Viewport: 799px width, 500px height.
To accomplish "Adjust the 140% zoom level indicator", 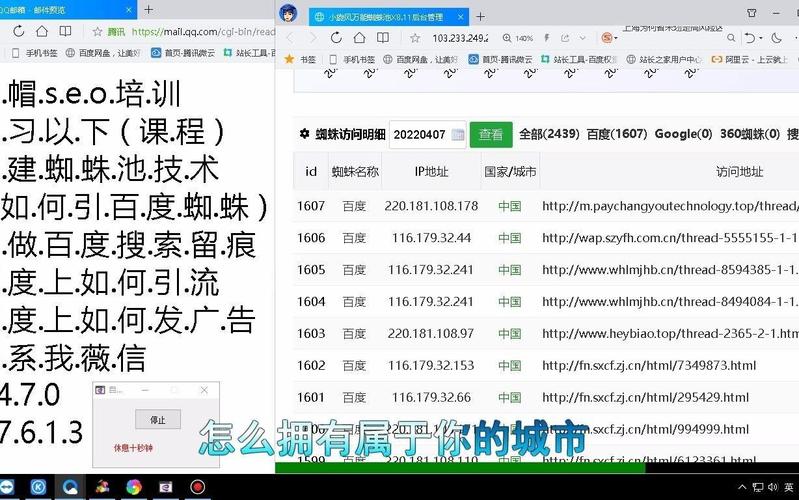I will tap(518, 38).
